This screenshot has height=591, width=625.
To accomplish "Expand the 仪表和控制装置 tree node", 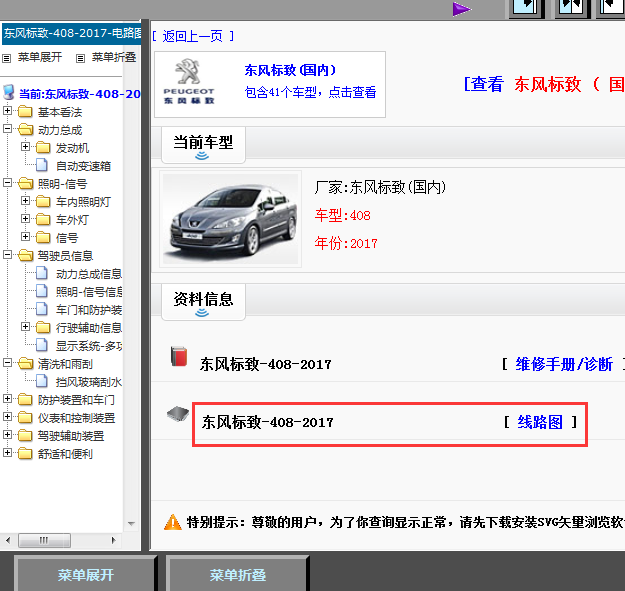I will (7, 416).
